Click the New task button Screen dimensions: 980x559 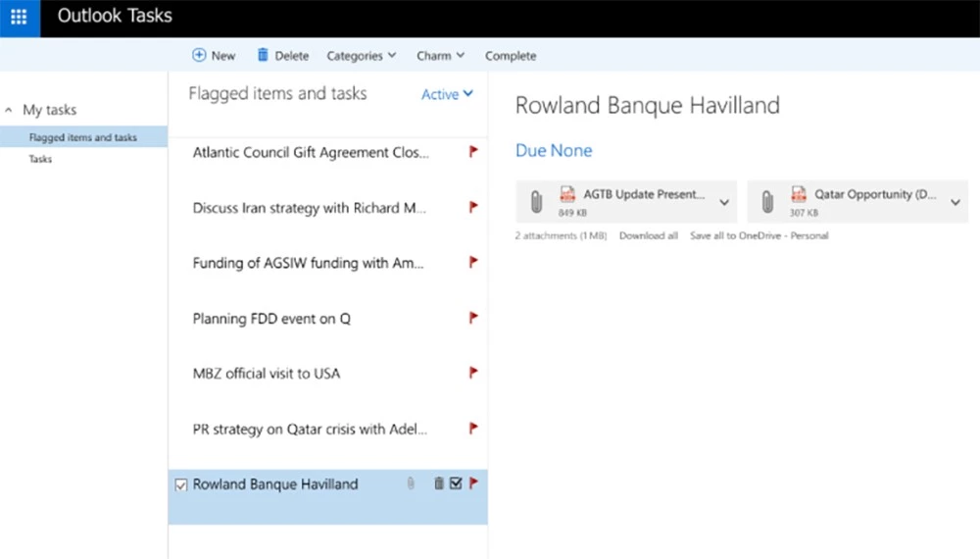click(214, 56)
